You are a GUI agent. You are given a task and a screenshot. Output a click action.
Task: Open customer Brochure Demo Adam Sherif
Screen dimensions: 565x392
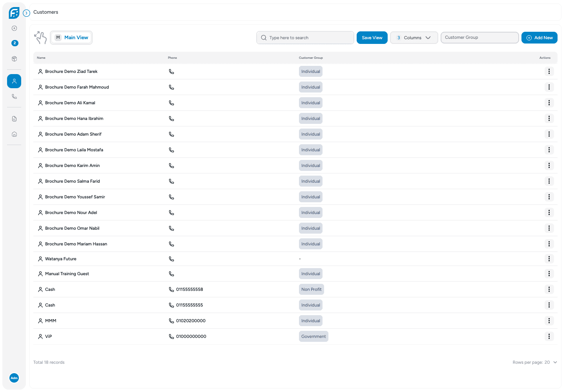pos(73,134)
